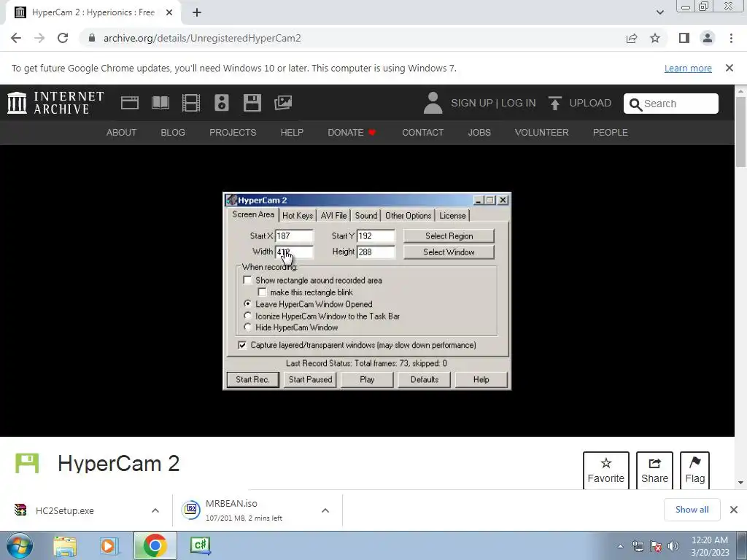This screenshot has width=747, height=560.
Task: Dismiss the Chrome update notification bar
Action: click(729, 68)
